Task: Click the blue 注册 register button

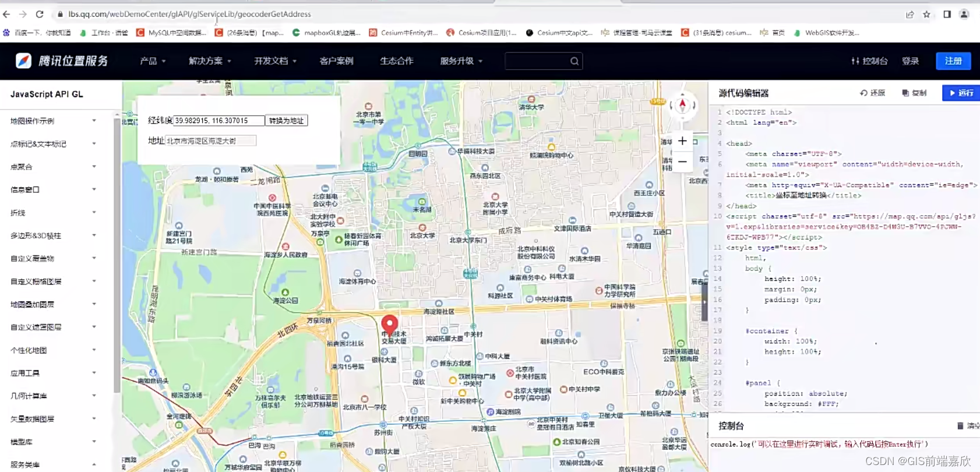Action: pyautogui.click(x=953, y=61)
